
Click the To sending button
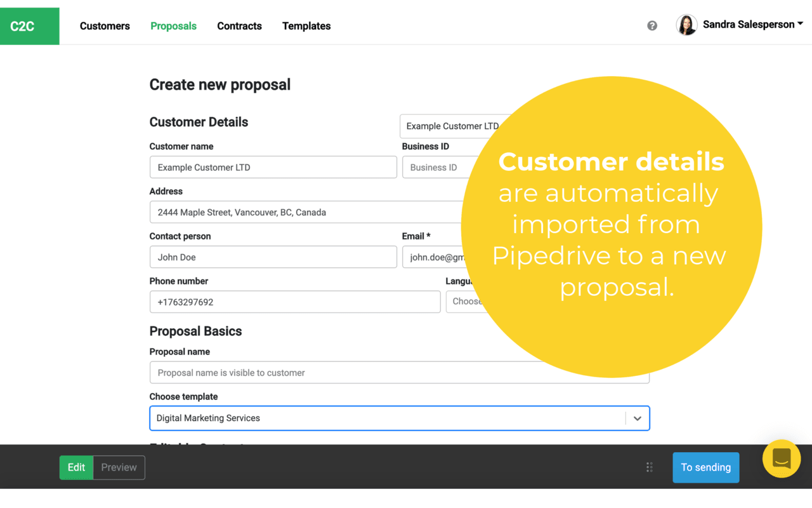click(x=705, y=467)
